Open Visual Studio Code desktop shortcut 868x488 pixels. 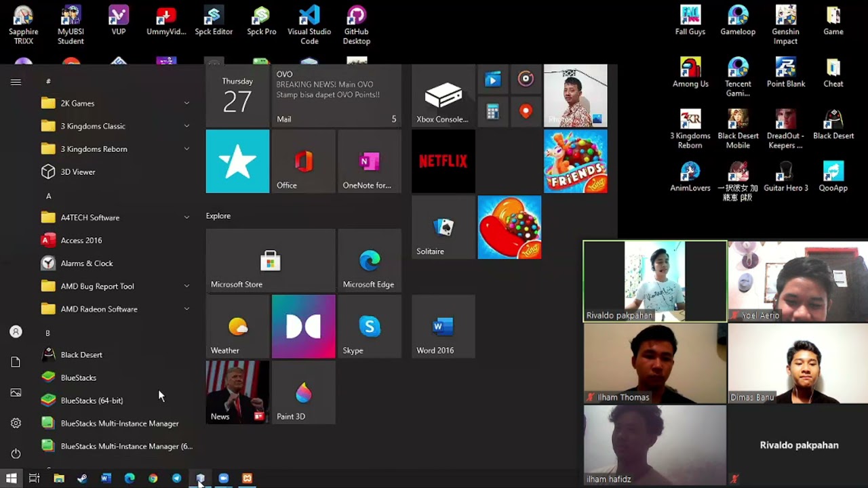(309, 26)
